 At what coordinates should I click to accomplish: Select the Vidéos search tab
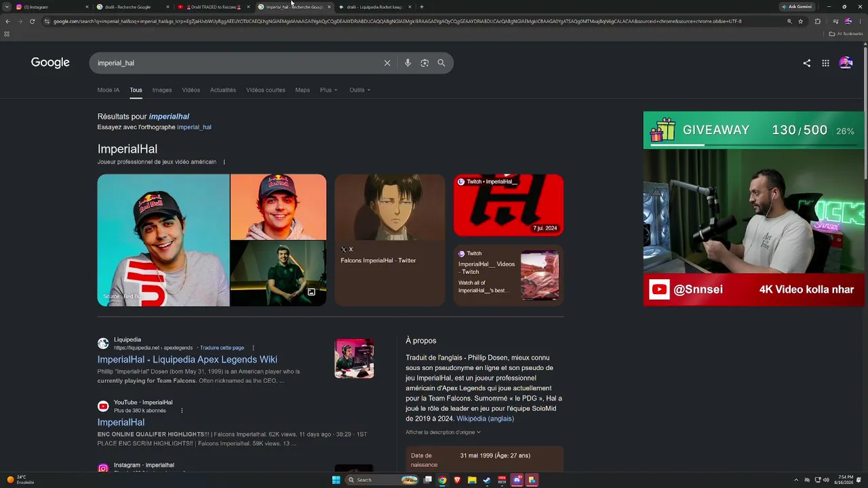coord(191,90)
